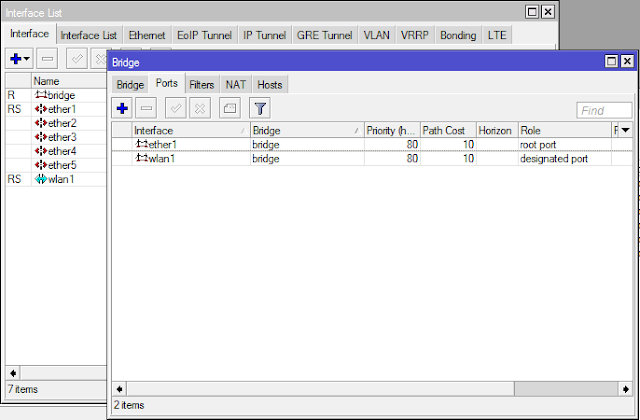Viewport: 640px width, 420px height.
Task: Select ether5 in Interface List
Action: pyautogui.click(x=56, y=165)
